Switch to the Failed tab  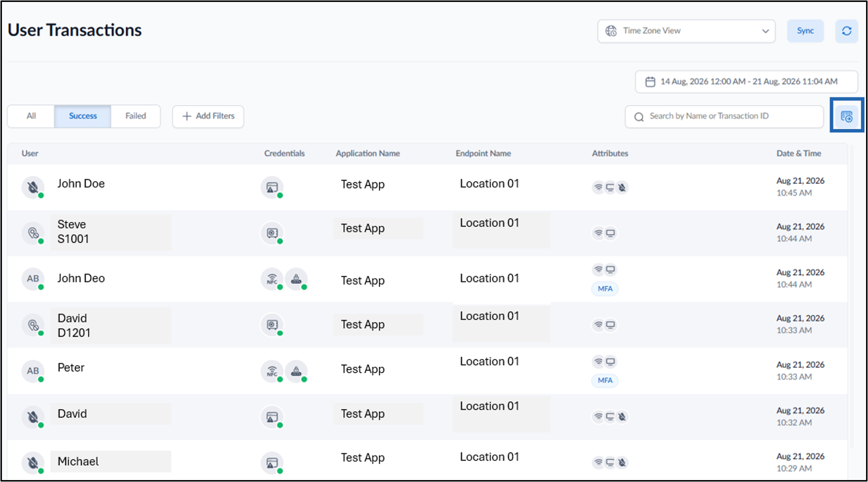pos(135,116)
